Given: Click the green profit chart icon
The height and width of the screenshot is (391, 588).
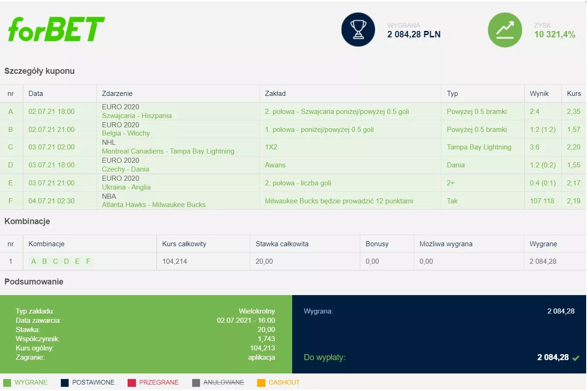Looking at the screenshot, I should click(505, 30).
